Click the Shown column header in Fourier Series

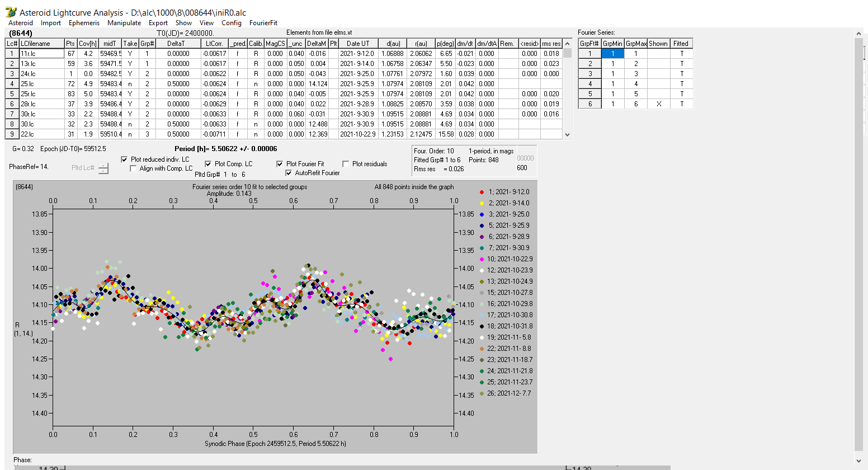(x=658, y=44)
